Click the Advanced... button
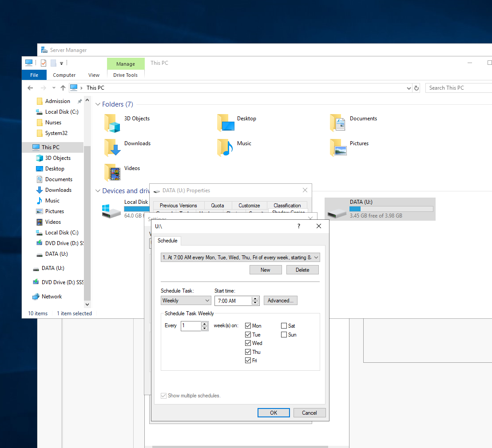The image size is (492, 448). [281, 301]
